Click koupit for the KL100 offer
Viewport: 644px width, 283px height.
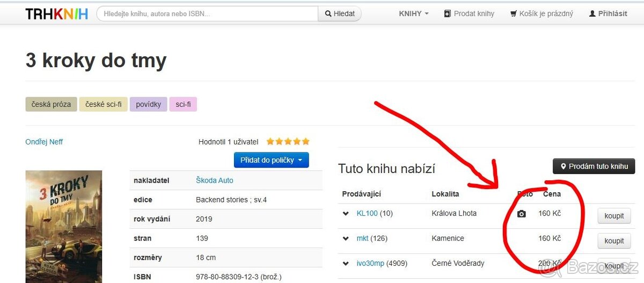(x=614, y=216)
